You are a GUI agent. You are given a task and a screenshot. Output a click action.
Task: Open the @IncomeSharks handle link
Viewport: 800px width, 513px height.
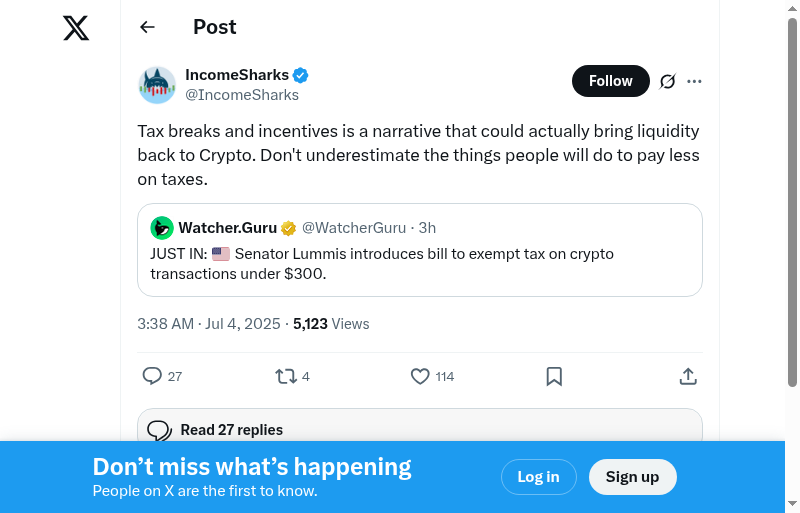(242, 95)
